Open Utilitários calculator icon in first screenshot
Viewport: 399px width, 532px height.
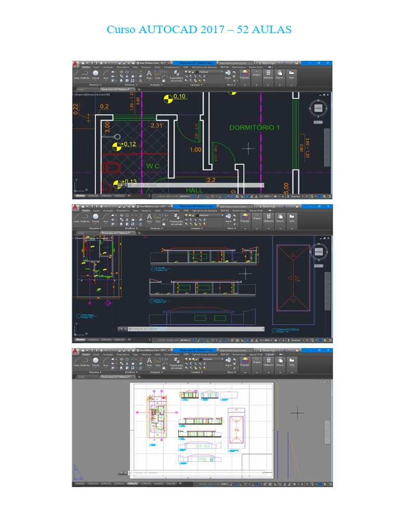[x=268, y=74]
